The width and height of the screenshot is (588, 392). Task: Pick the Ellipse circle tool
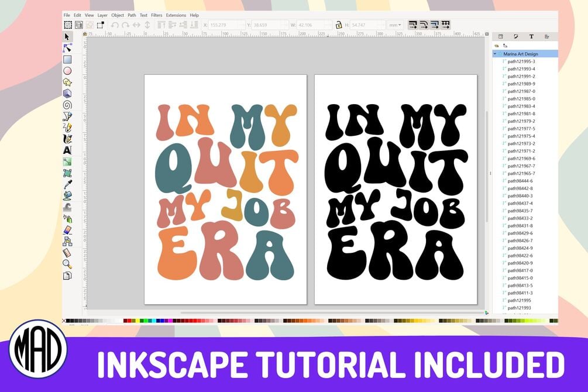[x=67, y=71]
